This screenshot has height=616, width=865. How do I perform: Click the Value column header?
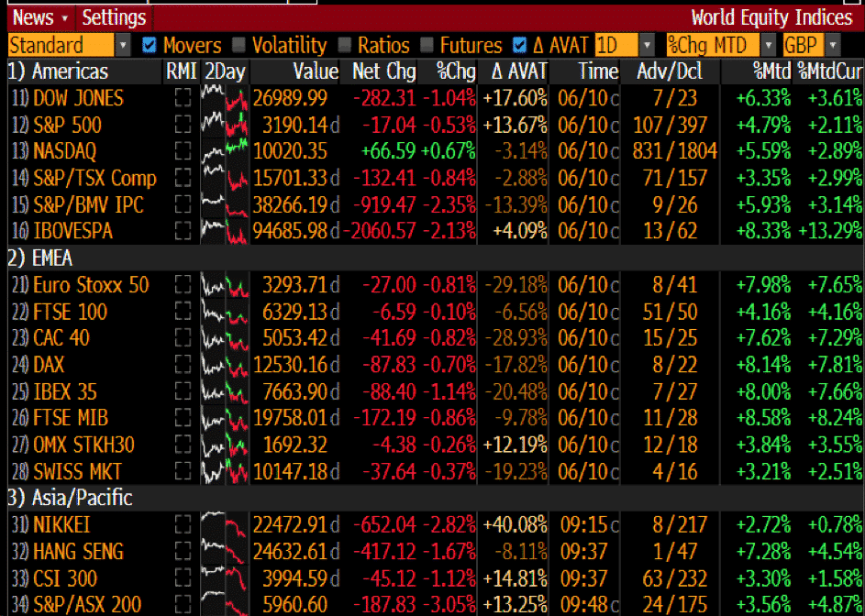point(315,71)
